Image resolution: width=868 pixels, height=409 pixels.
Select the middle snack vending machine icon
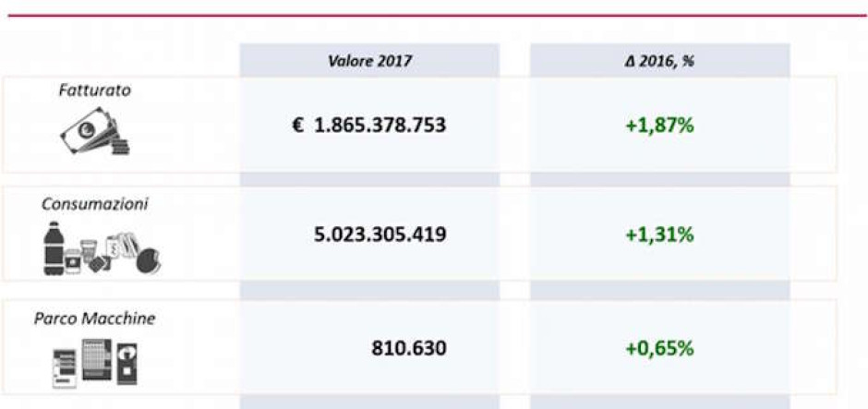(95, 358)
